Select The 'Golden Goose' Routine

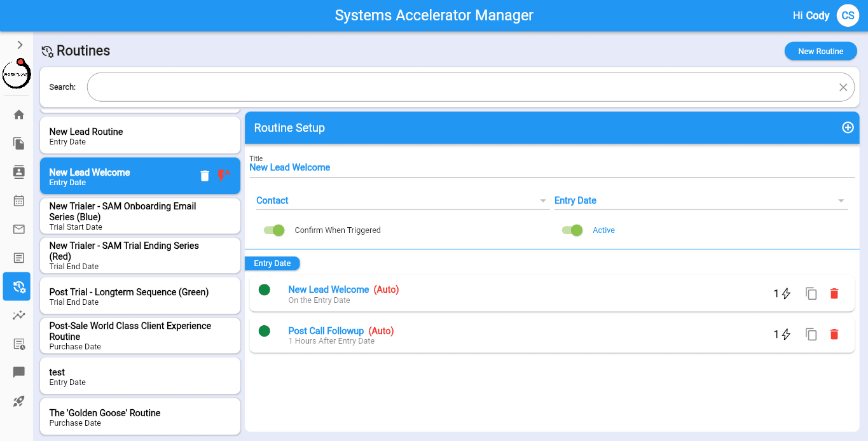pos(140,417)
